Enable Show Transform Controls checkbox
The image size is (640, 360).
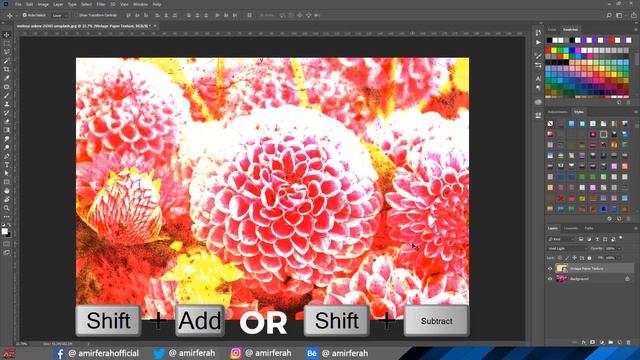[76, 15]
